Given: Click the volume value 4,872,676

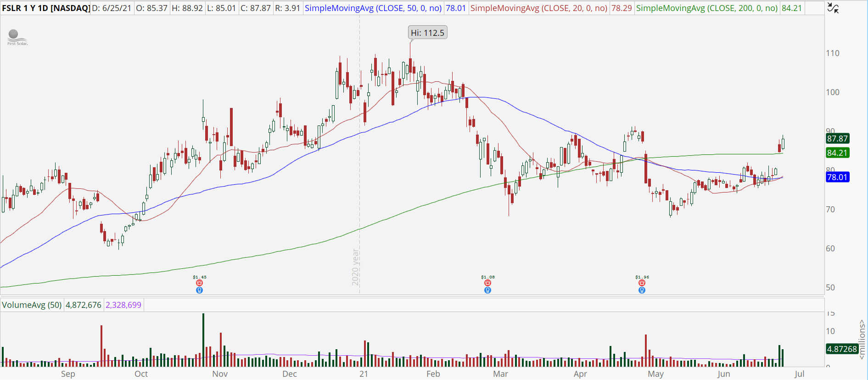Looking at the screenshot, I should coord(84,305).
